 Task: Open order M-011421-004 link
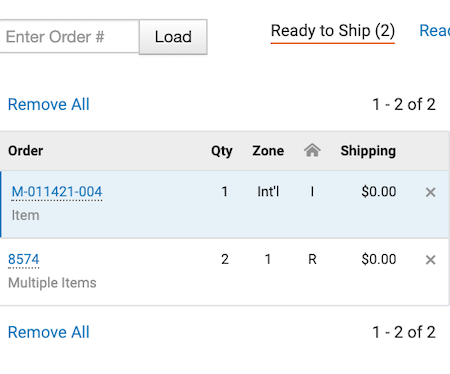click(x=57, y=192)
